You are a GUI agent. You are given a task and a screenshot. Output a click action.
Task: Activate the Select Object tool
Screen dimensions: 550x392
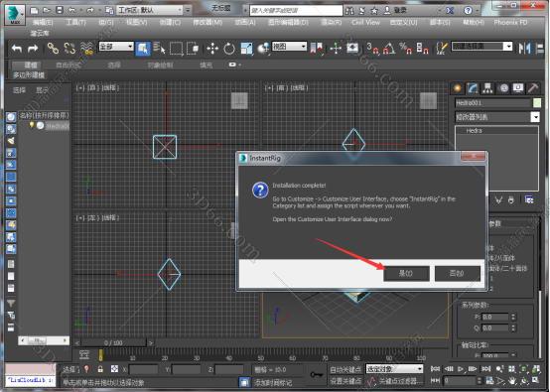143,49
